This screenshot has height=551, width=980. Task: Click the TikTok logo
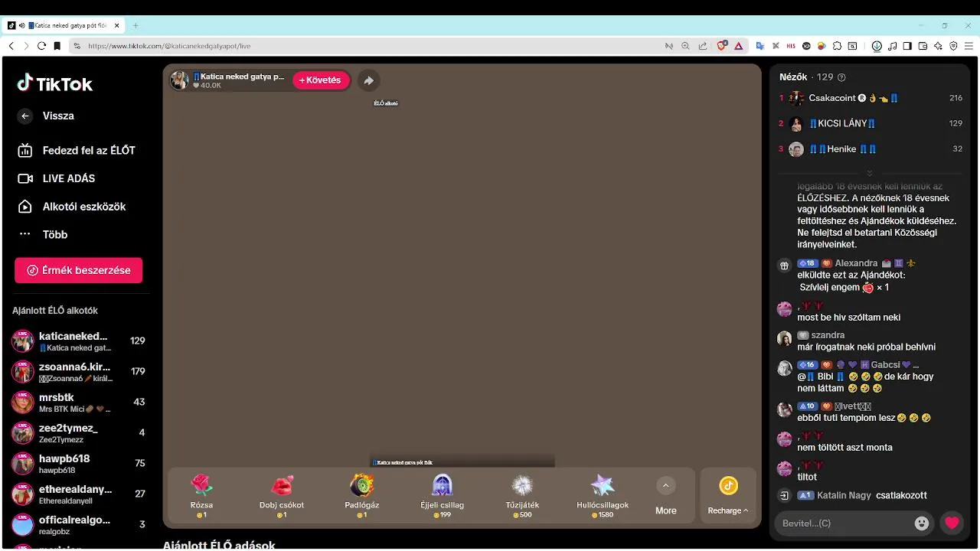click(x=54, y=83)
